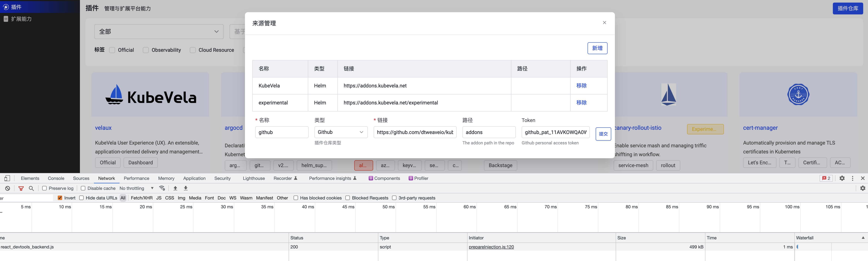
Task: Open the 全部 category dropdown
Action: pos(158,31)
